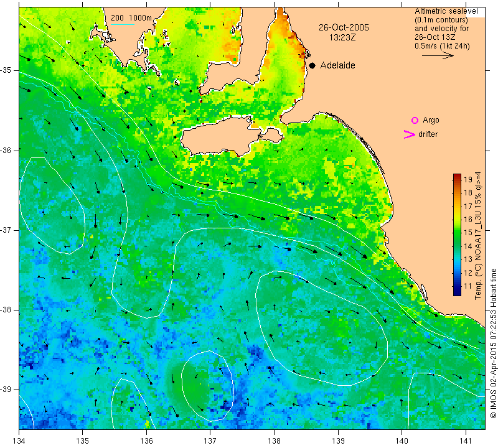The width and height of the screenshot is (498, 448).
Task: Click the longitude 138 axis label
Action: 274,441
